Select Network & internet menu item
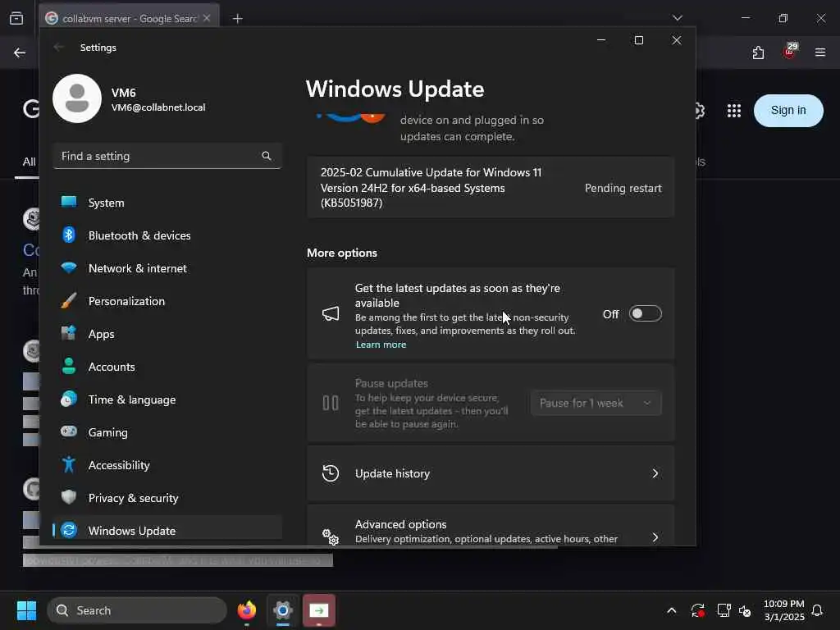Image resolution: width=840 pixels, height=630 pixels. pos(167,268)
